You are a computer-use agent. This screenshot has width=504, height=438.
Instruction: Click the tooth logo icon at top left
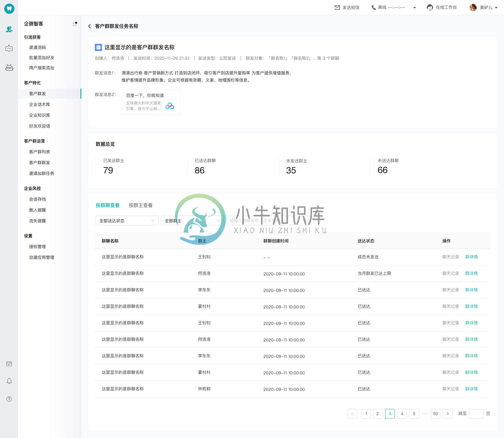coord(9,9)
